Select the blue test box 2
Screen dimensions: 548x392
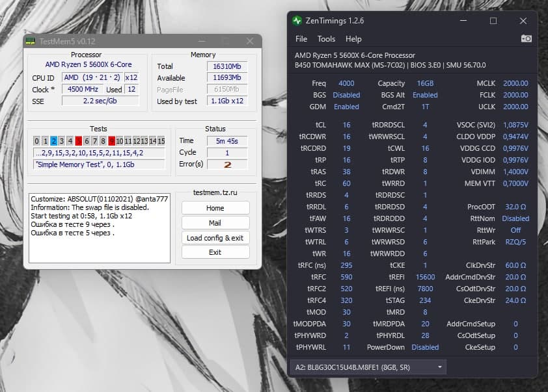tap(53, 140)
